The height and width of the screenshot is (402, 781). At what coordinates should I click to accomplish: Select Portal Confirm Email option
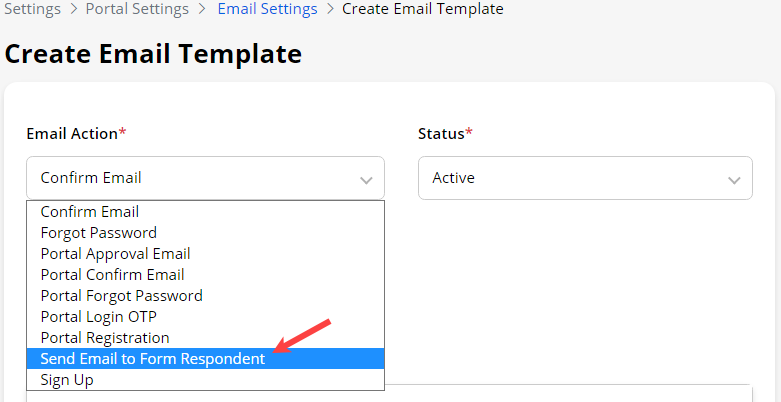[x=112, y=275]
